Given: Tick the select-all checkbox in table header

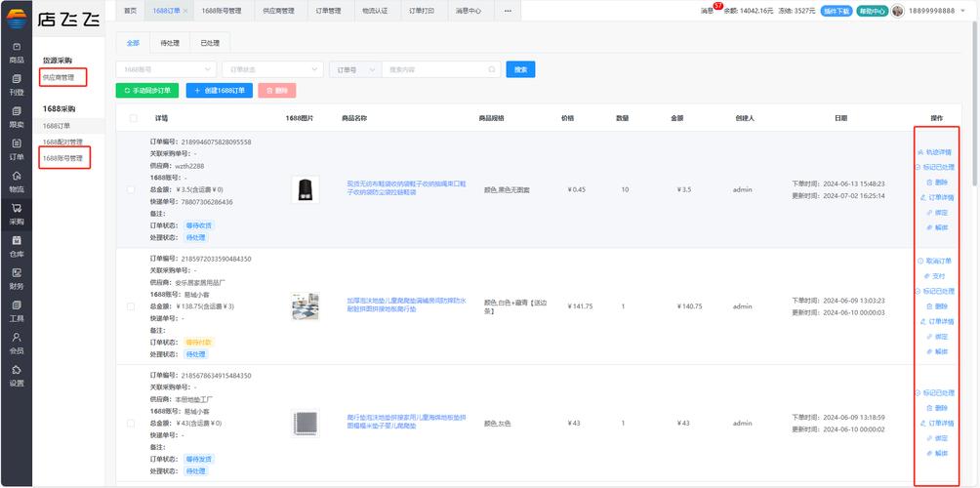Looking at the screenshot, I should click(134, 118).
